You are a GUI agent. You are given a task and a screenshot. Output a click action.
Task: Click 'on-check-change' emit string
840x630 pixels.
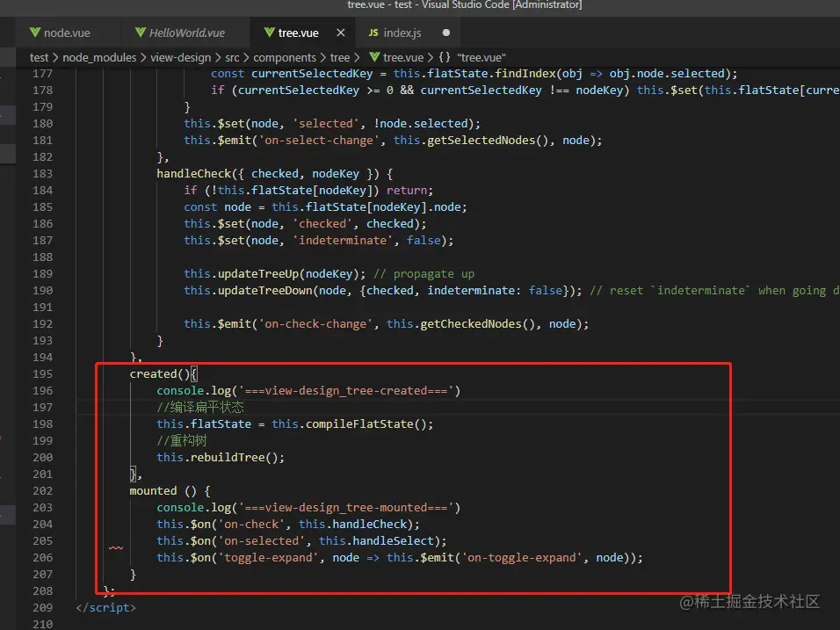click(x=315, y=324)
